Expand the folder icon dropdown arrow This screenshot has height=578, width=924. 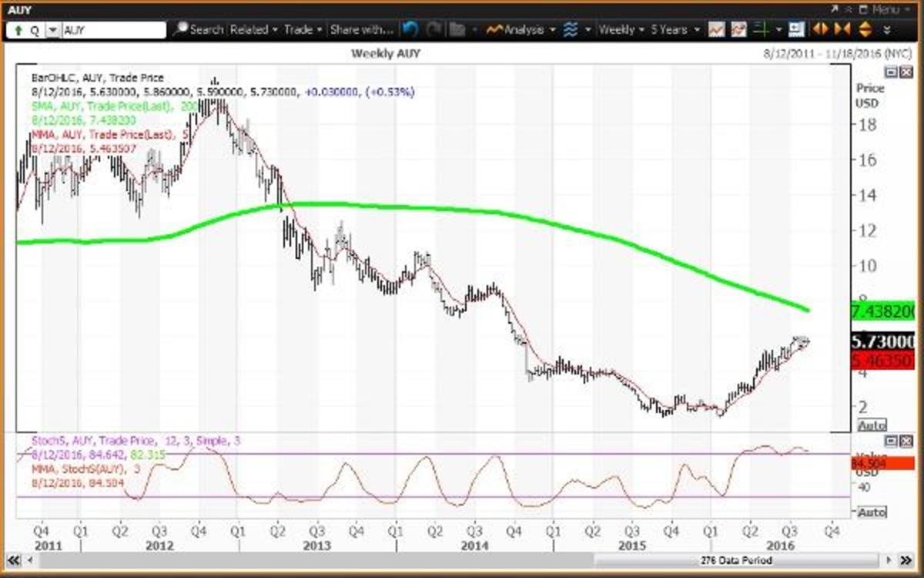tap(474, 30)
